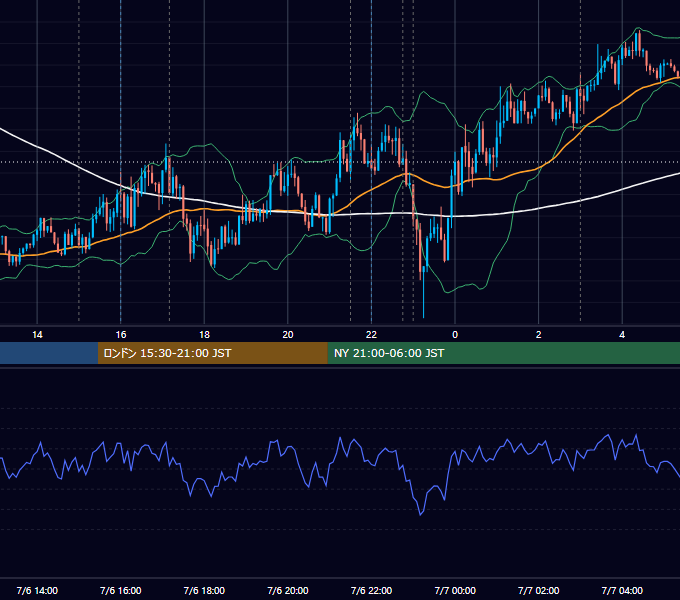Screen dimensions: 680x600
Task: Click the 7/6 22:00 time label
Action: tap(371, 590)
